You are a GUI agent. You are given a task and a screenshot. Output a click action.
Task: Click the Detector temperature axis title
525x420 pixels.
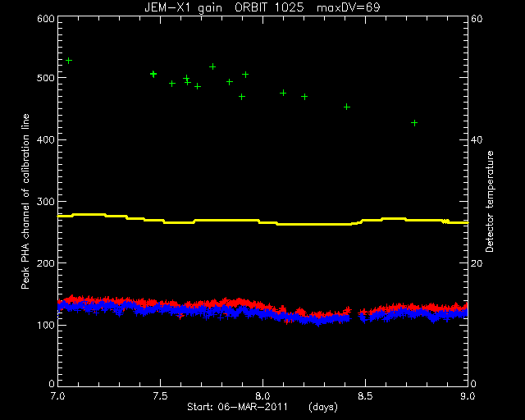coord(490,201)
